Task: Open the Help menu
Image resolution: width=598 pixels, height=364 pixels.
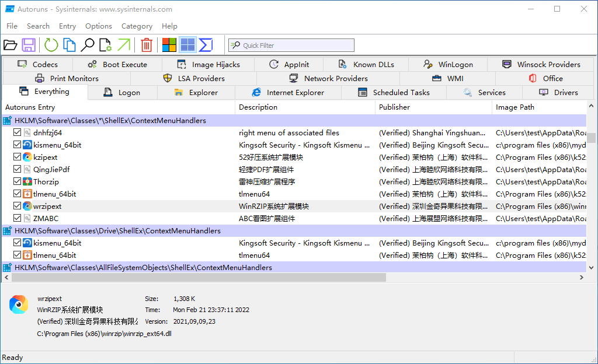Action: [x=169, y=26]
